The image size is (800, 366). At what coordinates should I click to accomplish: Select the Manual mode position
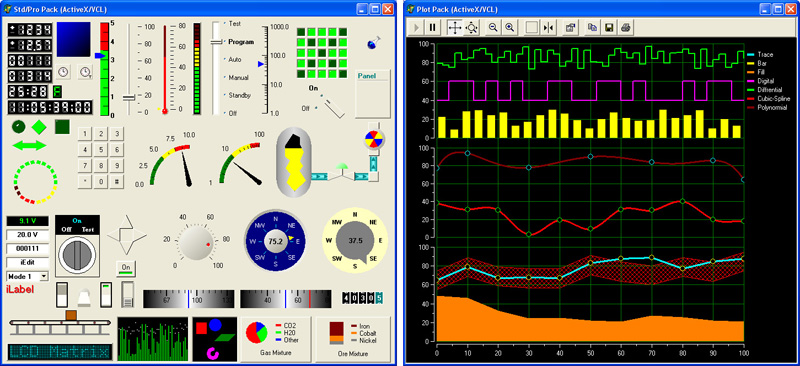(238, 78)
